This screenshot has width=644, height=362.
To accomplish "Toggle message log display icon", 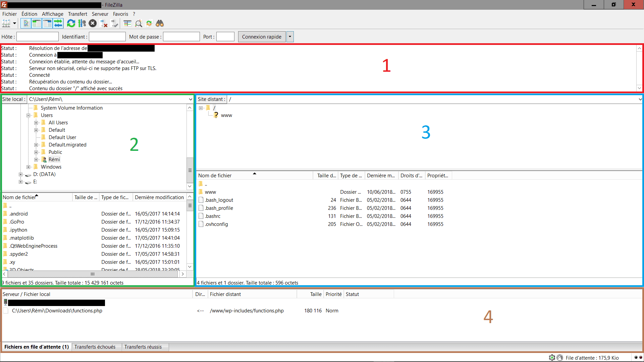I will pyautogui.click(x=26, y=23).
